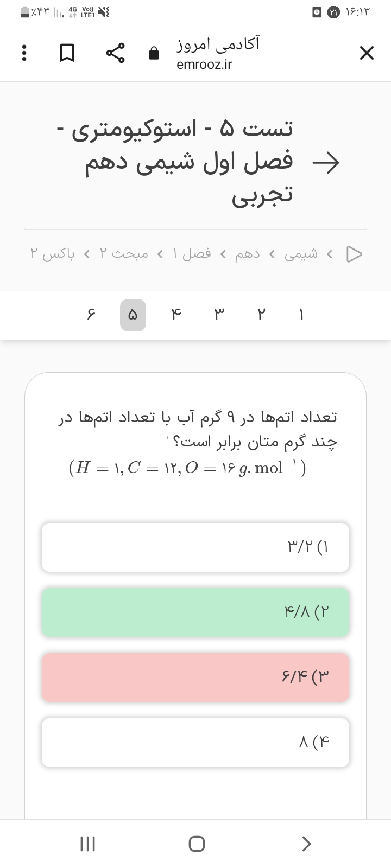Switch to question 4 tab
This screenshot has height=868, width=391.
[x=175, y=315]
